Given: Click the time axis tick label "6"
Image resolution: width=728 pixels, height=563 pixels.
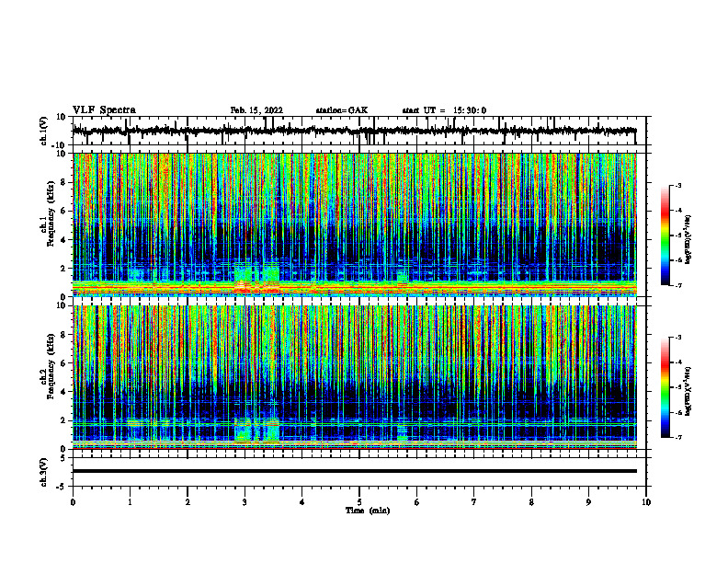Looking at the screenshot, I should pyautogui.click(x=416, y=502).
